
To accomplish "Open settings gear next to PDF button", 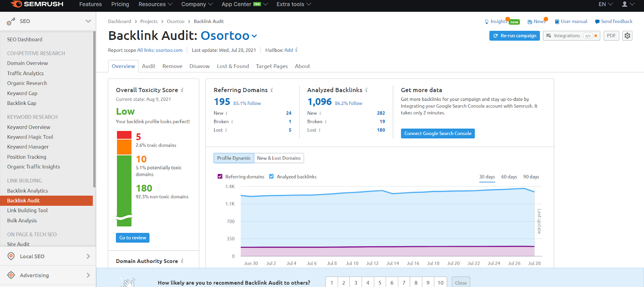I will 627,36.
